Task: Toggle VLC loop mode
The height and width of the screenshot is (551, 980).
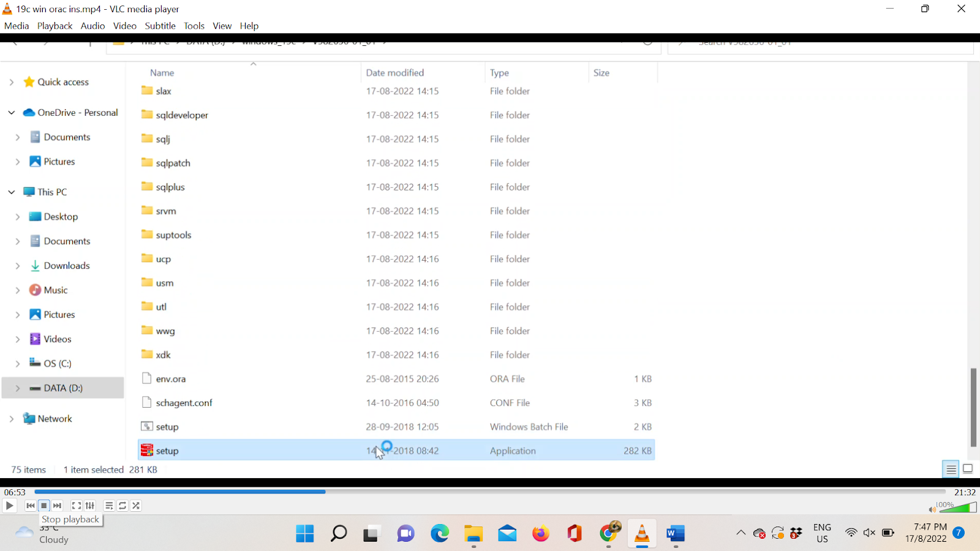Action: [123, 506]
